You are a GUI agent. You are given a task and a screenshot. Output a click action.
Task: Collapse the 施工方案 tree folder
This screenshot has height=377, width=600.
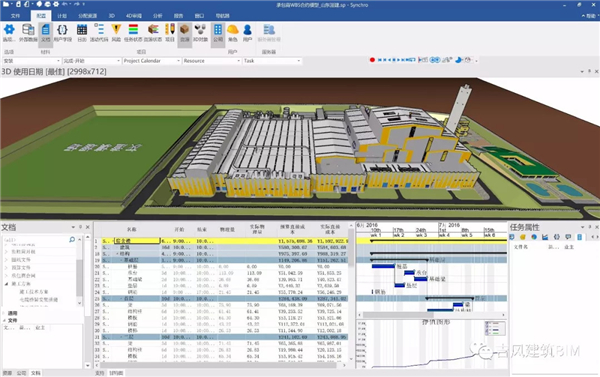click(x=7, y=284)
